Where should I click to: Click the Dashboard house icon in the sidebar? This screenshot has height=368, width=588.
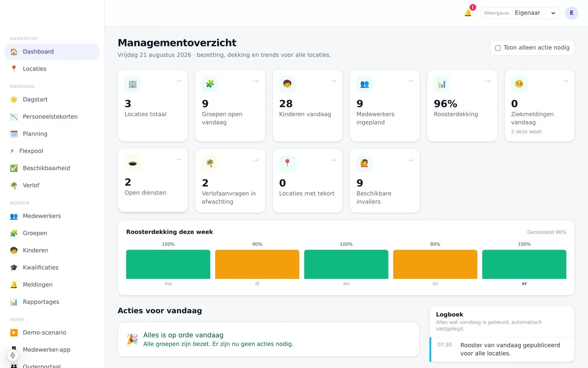click(x=14, y=52)
